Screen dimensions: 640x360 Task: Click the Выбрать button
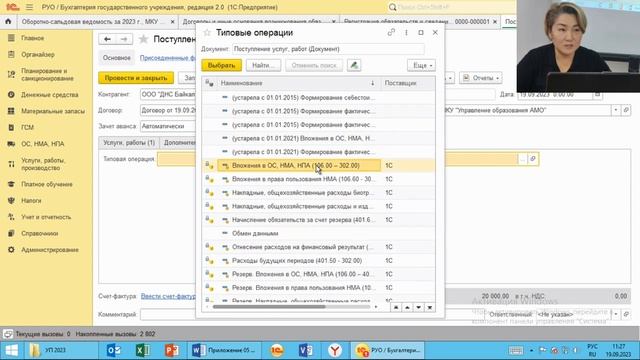coord(221,65)
